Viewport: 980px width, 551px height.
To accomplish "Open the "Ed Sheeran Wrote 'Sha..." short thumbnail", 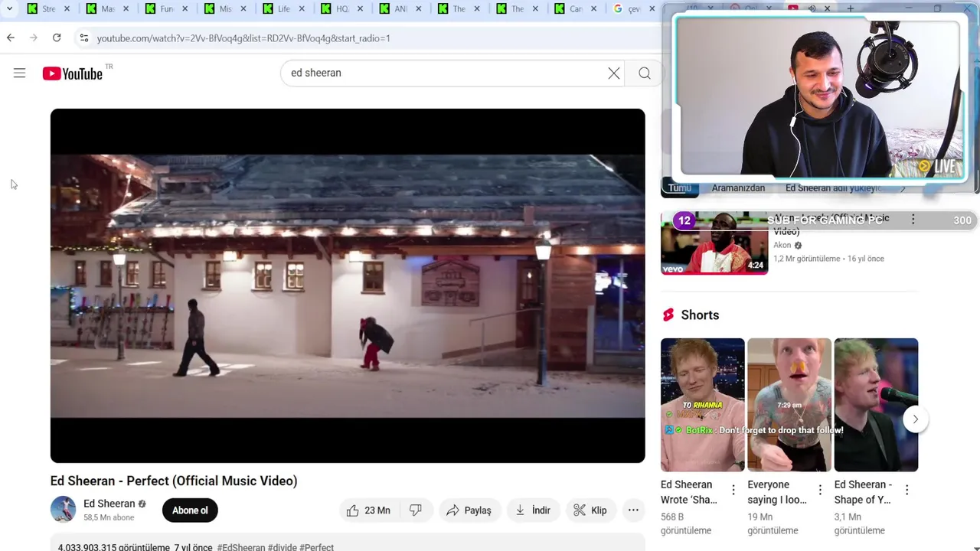I will pos(703,405).
